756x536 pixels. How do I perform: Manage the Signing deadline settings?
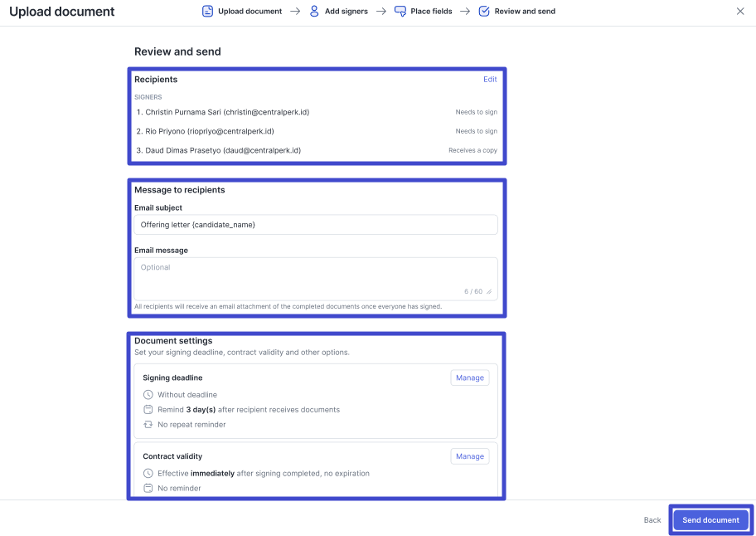[x=470, y=378]
